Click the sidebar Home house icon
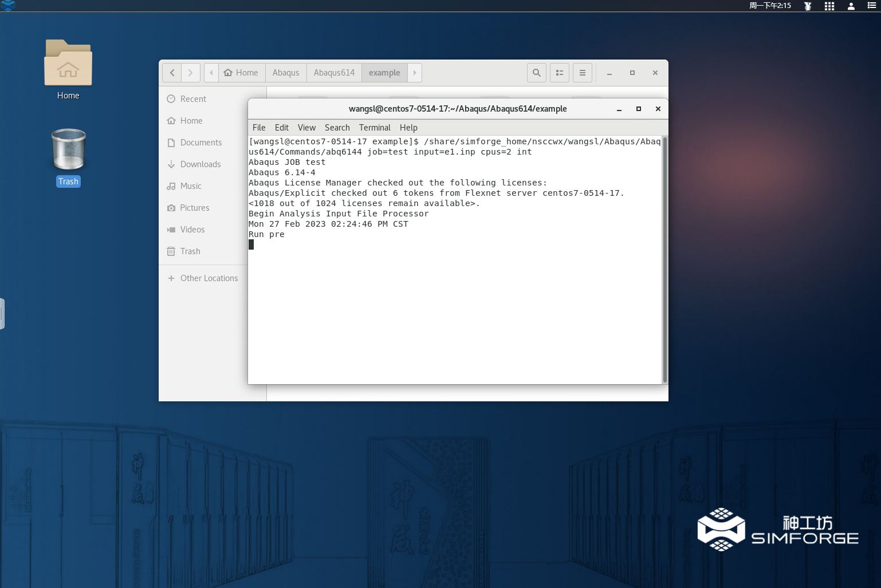Screen dimensions: 881x588 point(171,121)
